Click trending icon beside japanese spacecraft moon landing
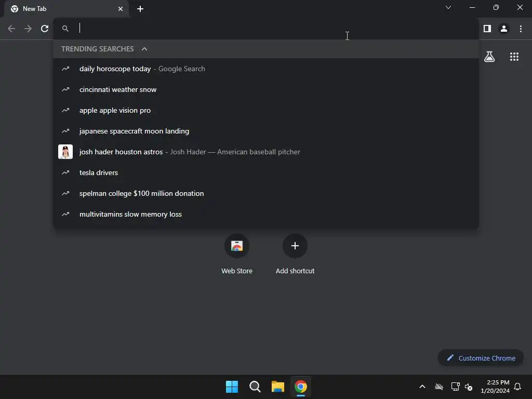The image size is (532, 399). 65,131
